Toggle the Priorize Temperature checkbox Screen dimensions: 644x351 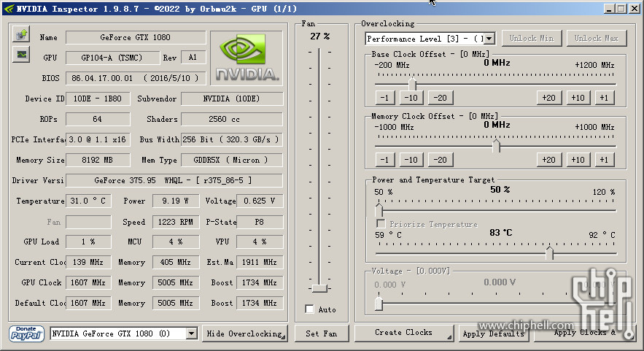pyautogui.click(x=381, y=223)
